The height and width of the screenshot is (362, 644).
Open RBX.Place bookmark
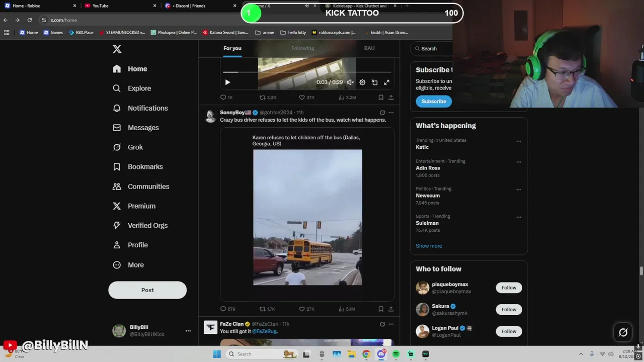[x=80, y=32]
